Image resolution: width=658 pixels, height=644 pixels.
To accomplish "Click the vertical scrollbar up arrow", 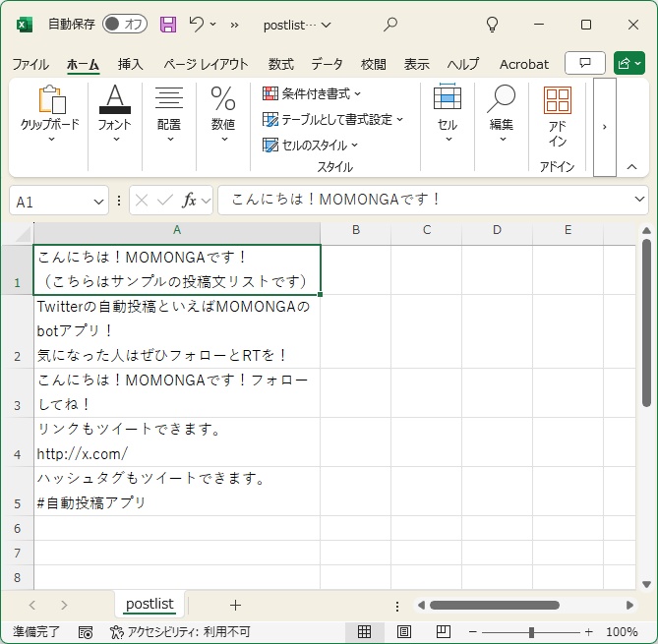I will click(646, 230).
